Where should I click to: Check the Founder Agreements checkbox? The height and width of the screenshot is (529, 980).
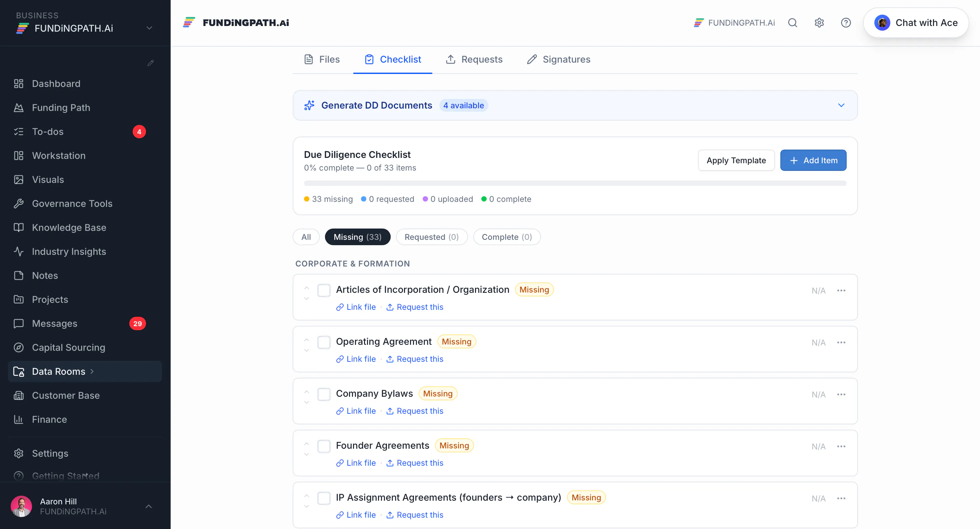(x=324, y=446)
